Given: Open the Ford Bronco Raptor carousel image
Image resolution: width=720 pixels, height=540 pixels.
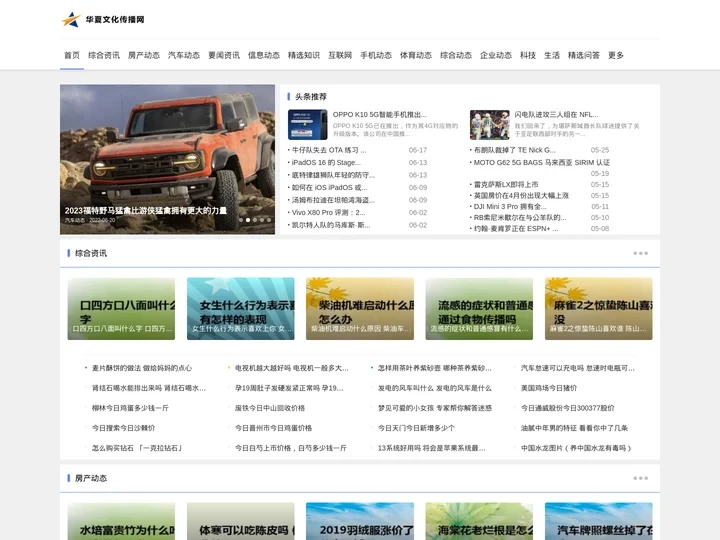Looking at the screenshot, I should (x=168, y=159).
